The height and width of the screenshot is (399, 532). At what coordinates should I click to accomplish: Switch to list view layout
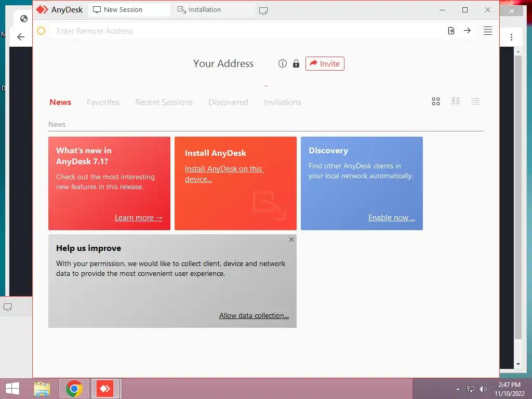pyautogui.click(x=475, y=101)
